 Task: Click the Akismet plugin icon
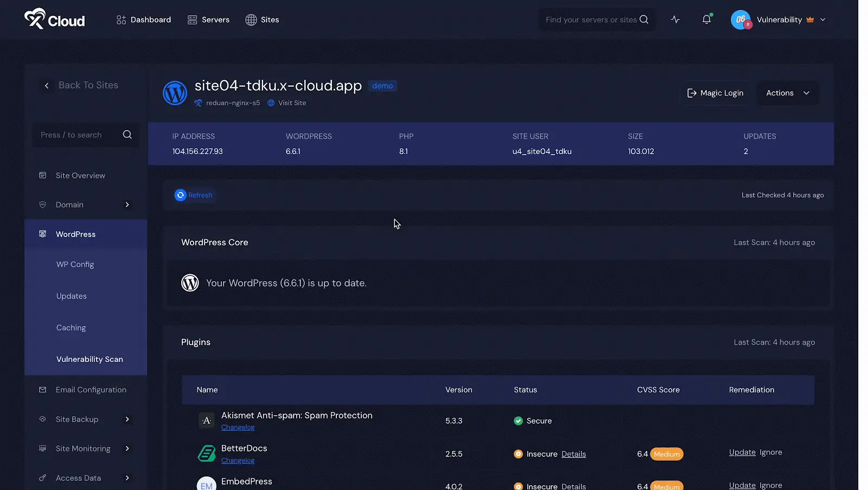[206, 421]
